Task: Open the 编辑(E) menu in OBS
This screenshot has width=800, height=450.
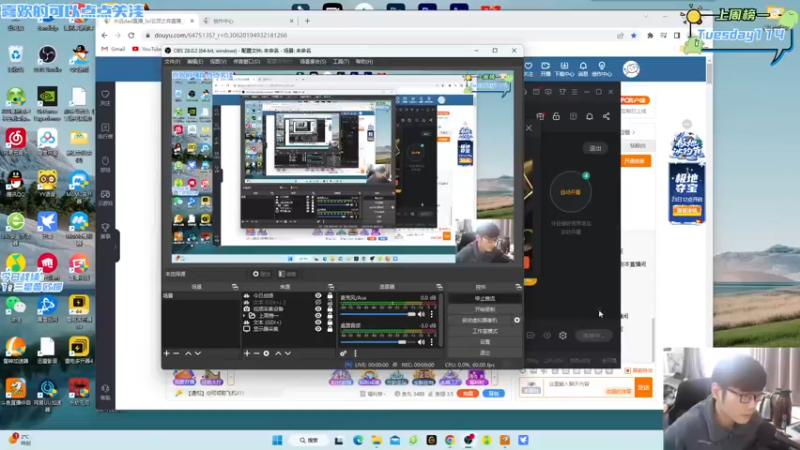Action: pos(194,61)
